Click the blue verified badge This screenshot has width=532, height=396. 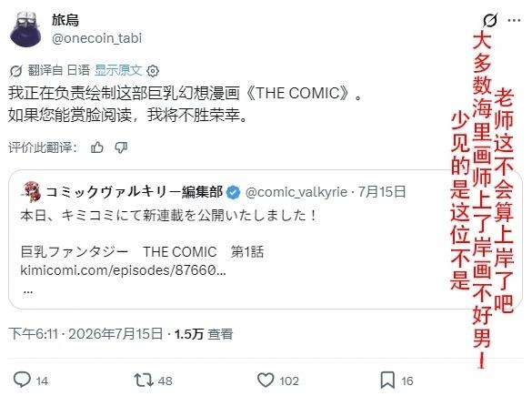(233, 192)
